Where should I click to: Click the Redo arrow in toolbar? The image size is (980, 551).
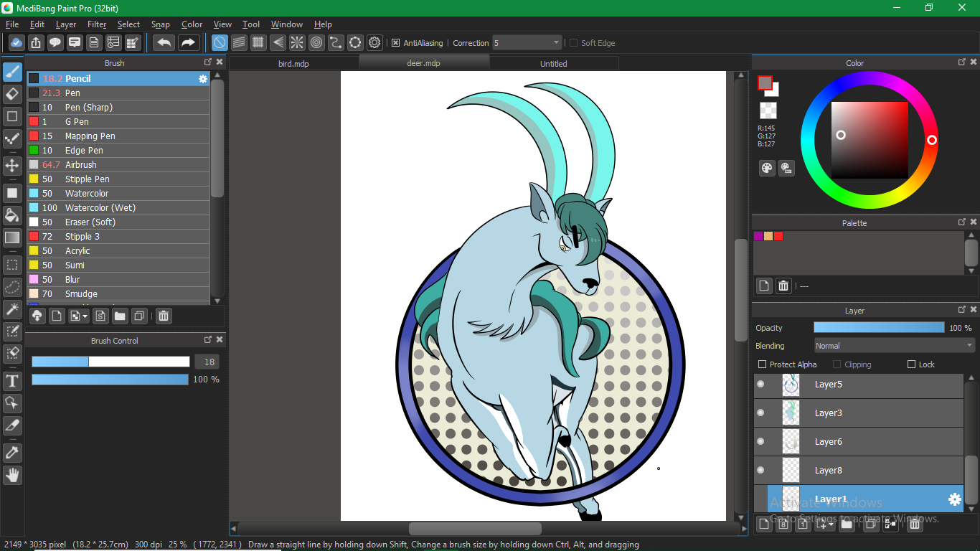tap(188, 43)
